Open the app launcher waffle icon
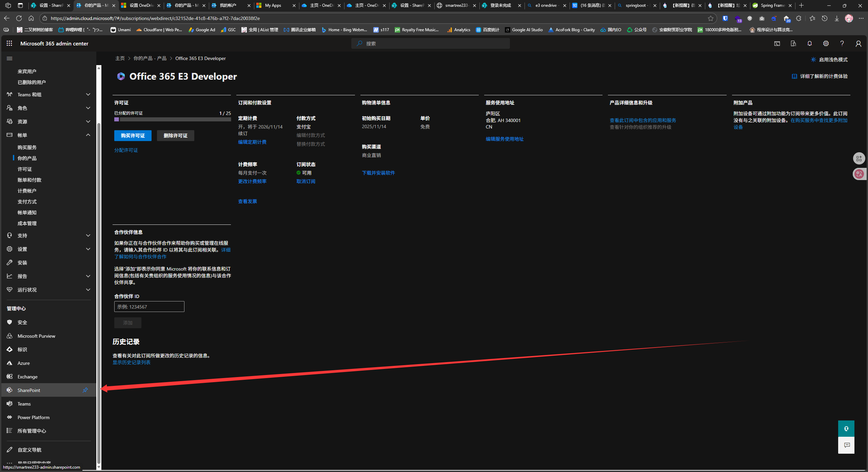Viewport: 868px width, 472px height. click(9, 43)
